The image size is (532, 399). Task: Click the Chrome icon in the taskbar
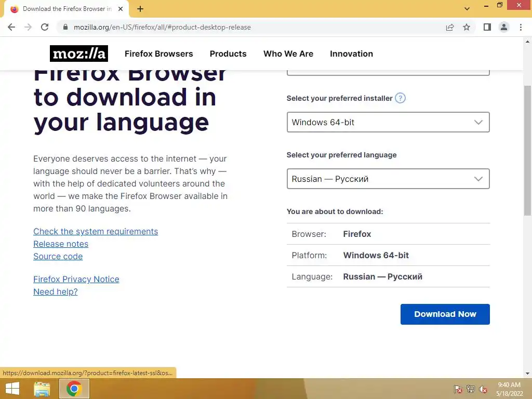74,389
